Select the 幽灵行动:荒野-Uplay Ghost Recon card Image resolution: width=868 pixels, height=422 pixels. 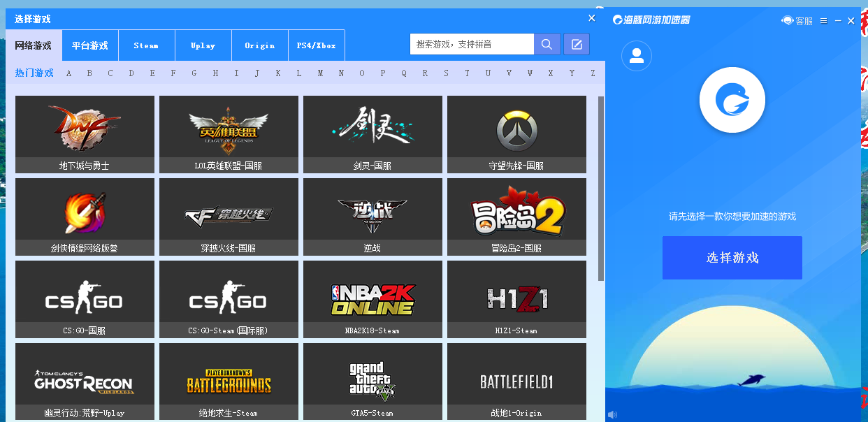coord(85,381)
